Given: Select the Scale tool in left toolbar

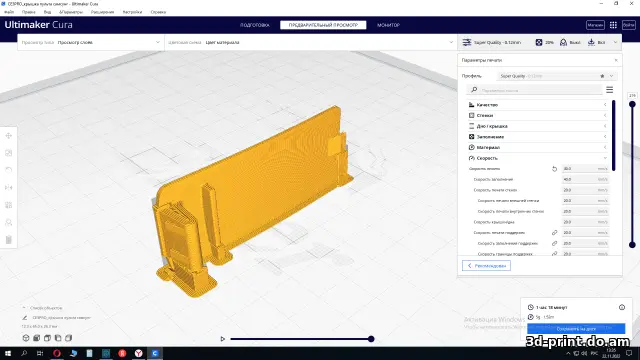Looking at the screenshot, I should coord(9,153).
